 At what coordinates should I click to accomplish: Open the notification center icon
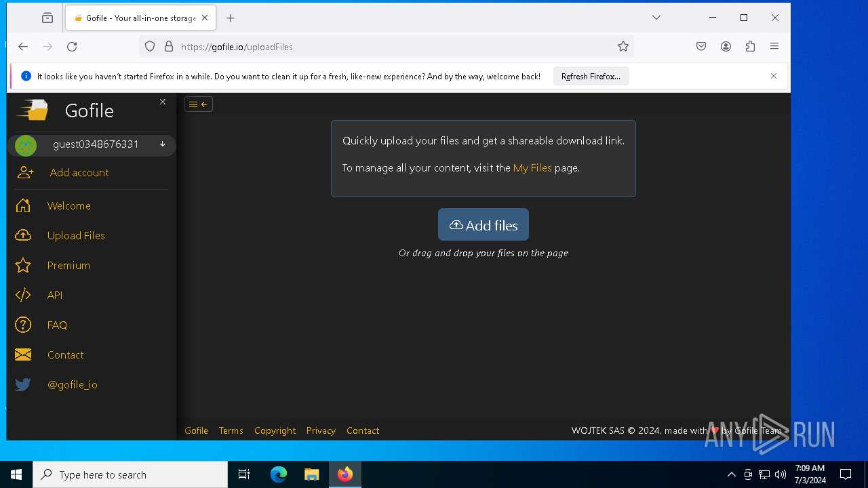click(x=846, y=474)
